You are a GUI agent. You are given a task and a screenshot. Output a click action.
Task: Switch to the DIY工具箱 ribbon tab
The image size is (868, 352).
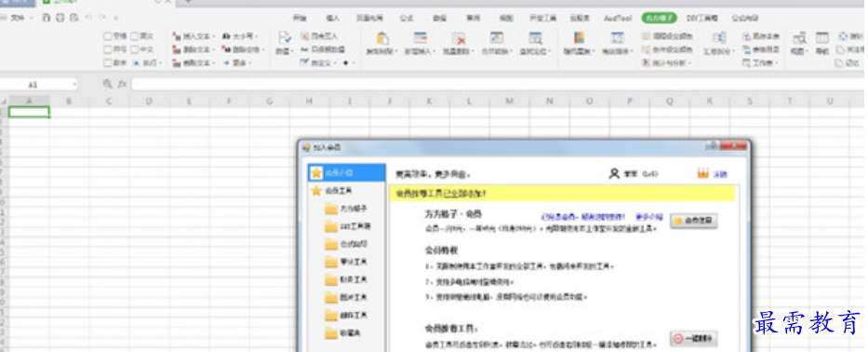(x=701, y=19)
